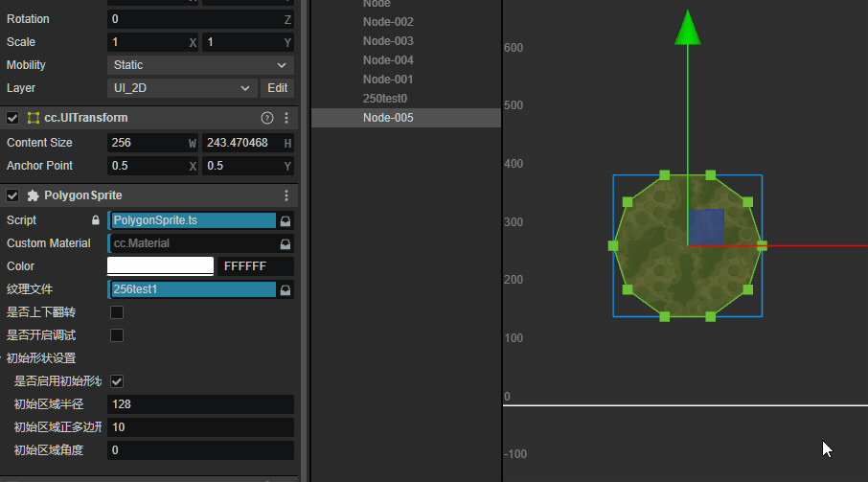The width and height of the screenshot is (868, 482).
Task: Click the PolygonSprite.ts asset picker icon
Action: 285,220
